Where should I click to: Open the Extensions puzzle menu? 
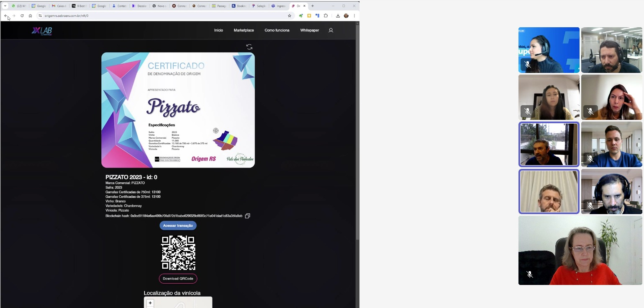tap(326, 16)
